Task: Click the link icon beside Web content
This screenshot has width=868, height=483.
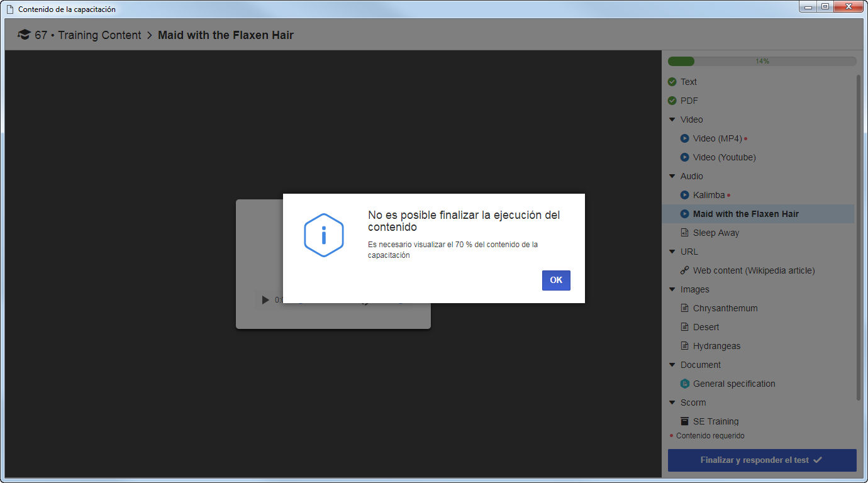Action: tap(684, 270)
